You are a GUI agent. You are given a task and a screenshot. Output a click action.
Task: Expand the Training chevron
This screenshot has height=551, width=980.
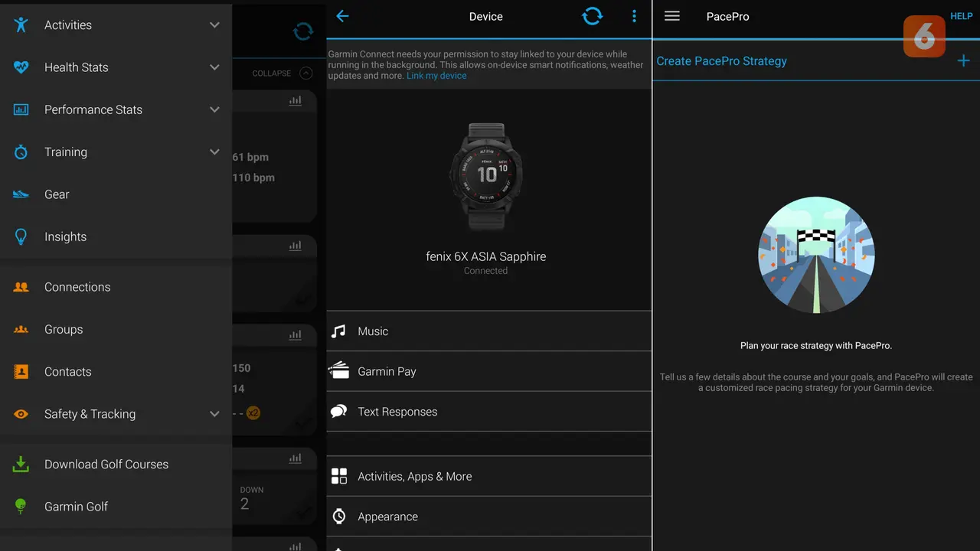214,152
